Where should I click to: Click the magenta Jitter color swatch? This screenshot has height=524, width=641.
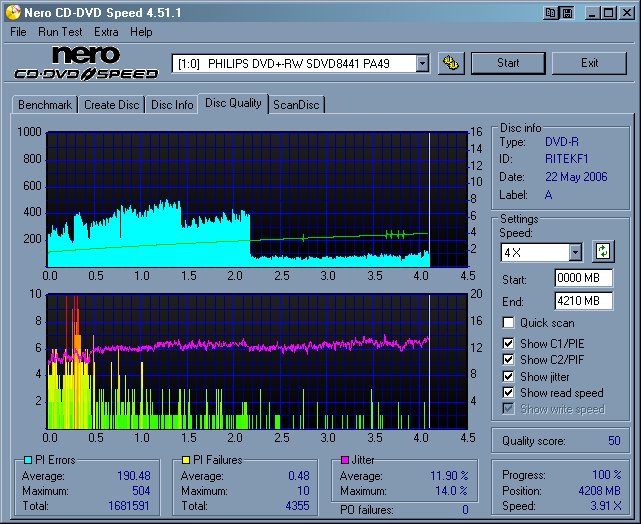click(345, 460)
